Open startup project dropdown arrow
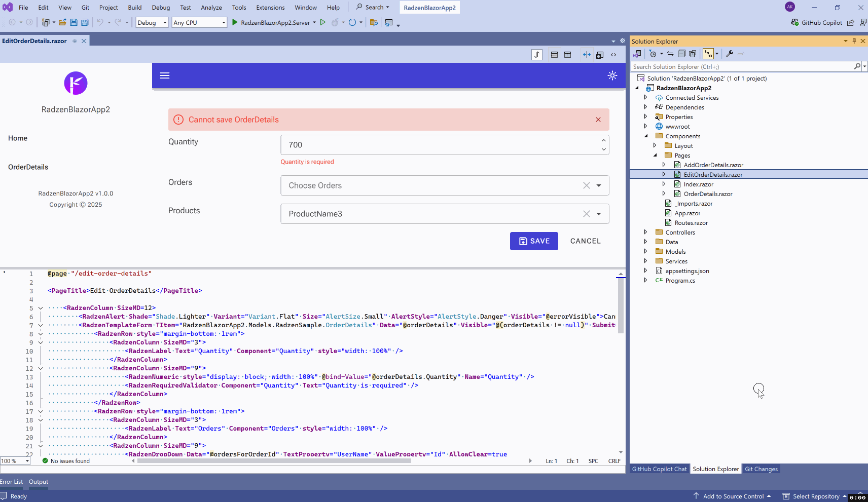 [314, 22]
